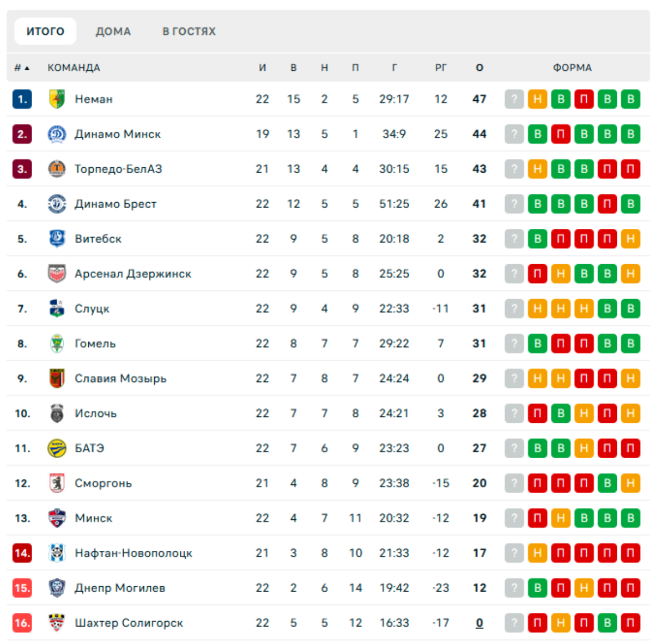Click the Славия Мозырь team logo
Screen dimensions: 656x644
click(x=57, y=379)
